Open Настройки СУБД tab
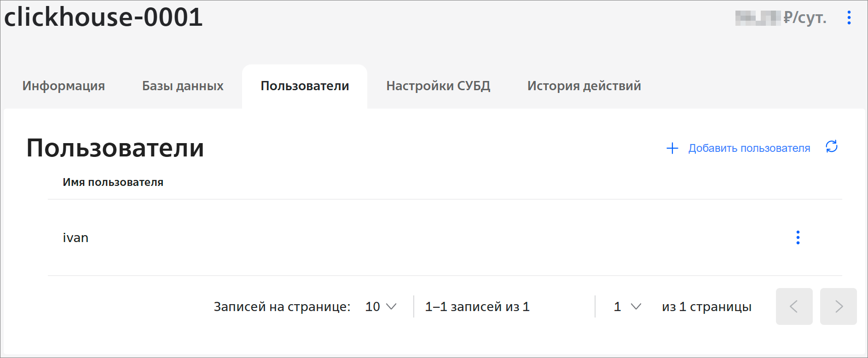The width and height of the screenshot is (868, 358). tap(438, 86)
